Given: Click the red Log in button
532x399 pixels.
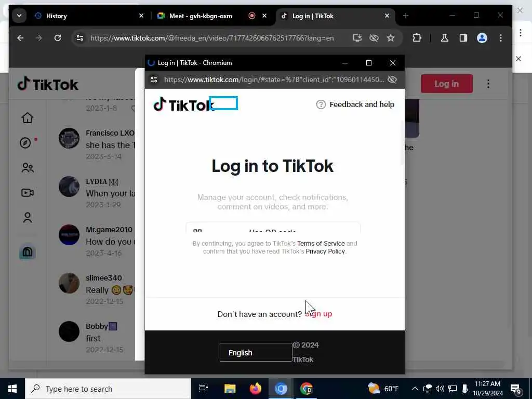Looking at the screenshot, I should click(446, 84).
